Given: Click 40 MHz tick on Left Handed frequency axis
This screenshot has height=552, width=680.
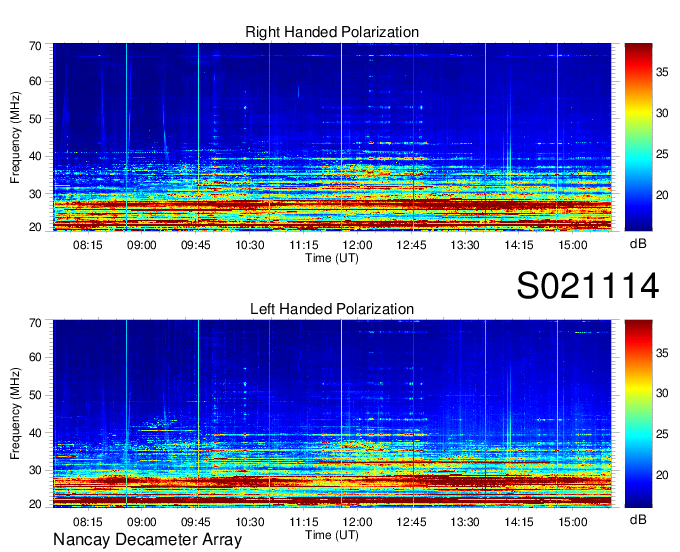Looking at the screenshot, I should 35,433.
